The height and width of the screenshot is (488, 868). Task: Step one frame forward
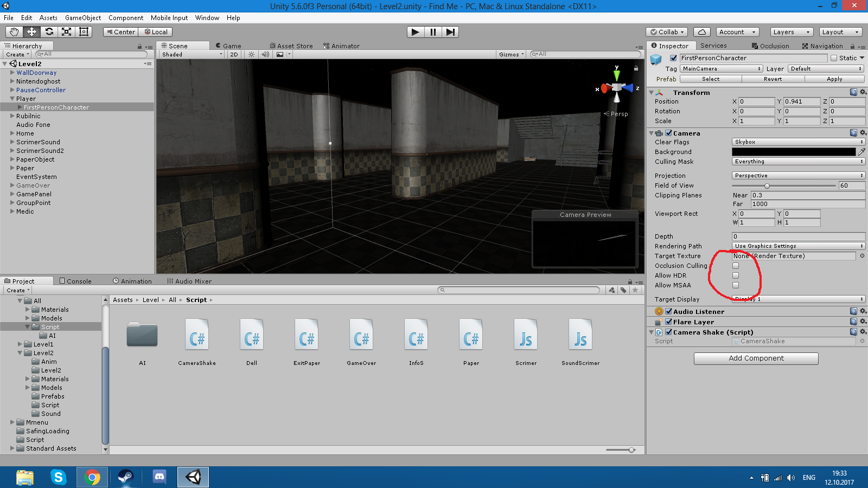click(450, 32)
